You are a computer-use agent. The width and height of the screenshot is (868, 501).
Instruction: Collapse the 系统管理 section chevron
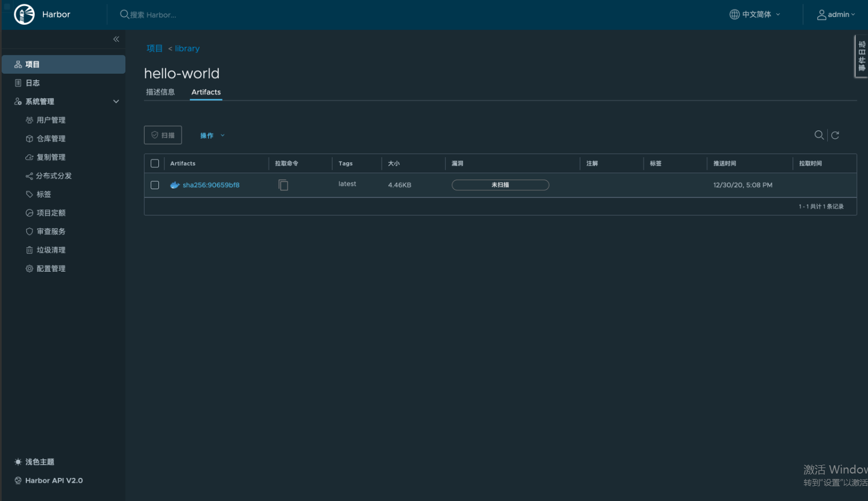(x=116, y=102)
